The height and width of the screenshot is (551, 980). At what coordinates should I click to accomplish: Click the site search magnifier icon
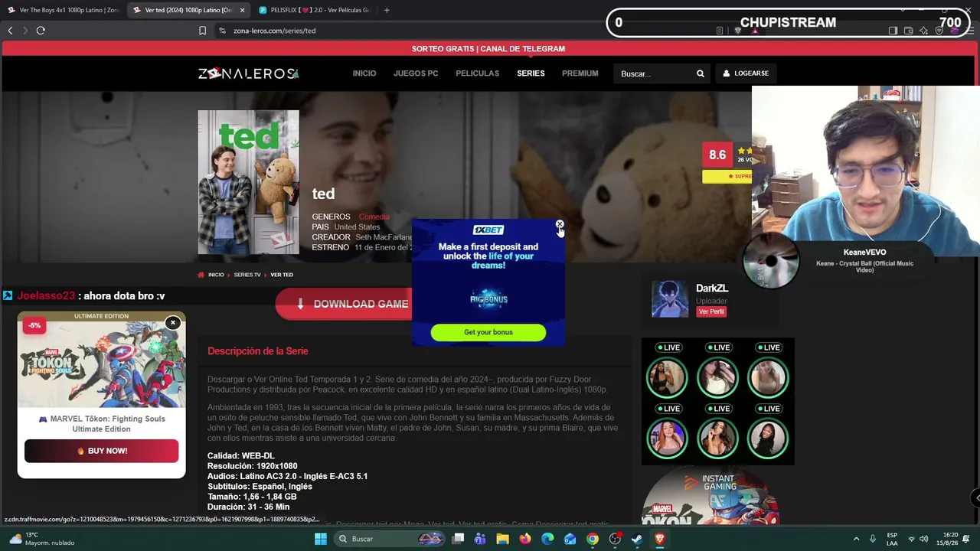[700, 73]
